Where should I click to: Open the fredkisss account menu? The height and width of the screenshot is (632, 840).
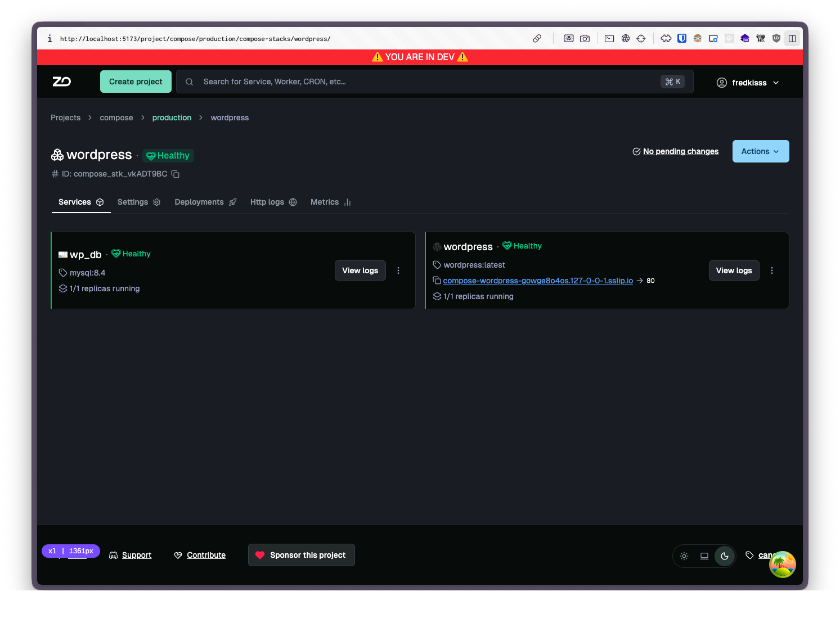coord(748,83)
